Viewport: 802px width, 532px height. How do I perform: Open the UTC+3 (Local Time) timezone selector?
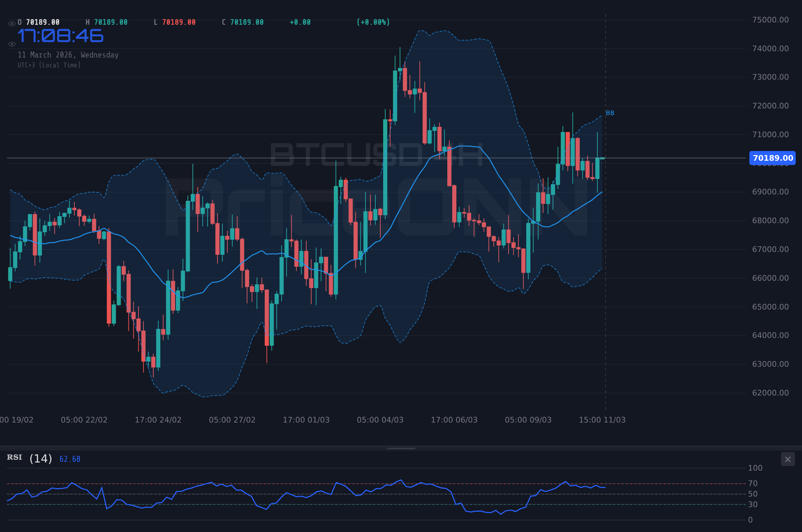click(49, 65)
